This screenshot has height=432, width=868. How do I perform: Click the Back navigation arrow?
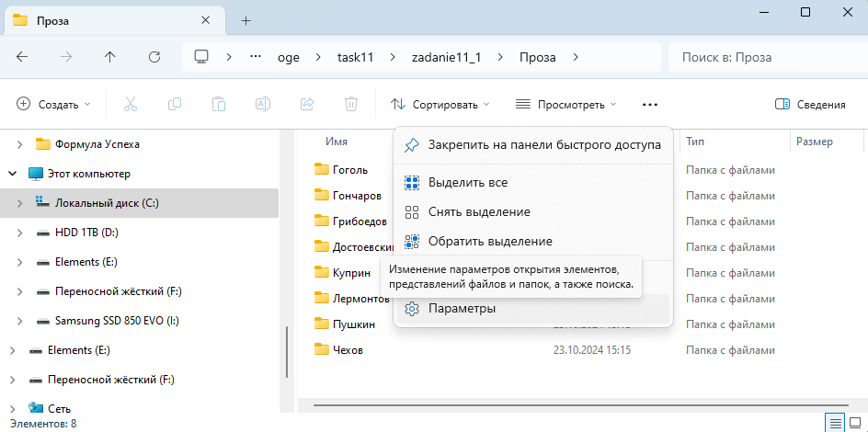22,56
